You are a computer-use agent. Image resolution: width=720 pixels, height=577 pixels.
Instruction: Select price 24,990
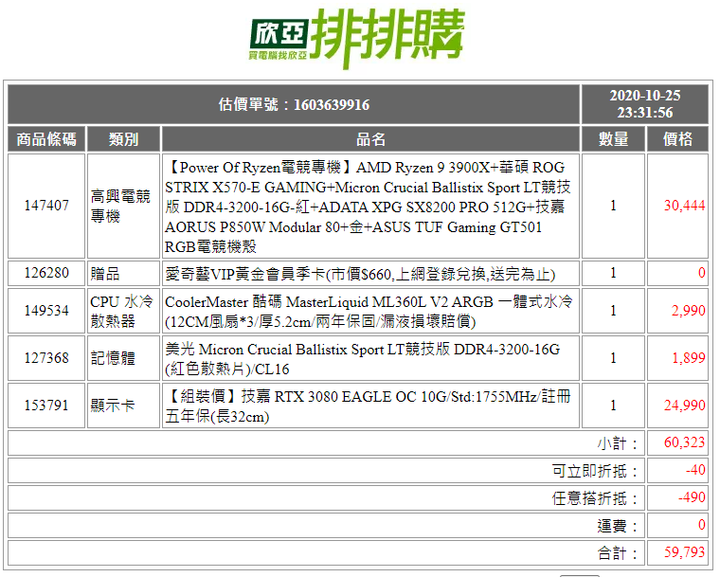click(x=684, y=406)
